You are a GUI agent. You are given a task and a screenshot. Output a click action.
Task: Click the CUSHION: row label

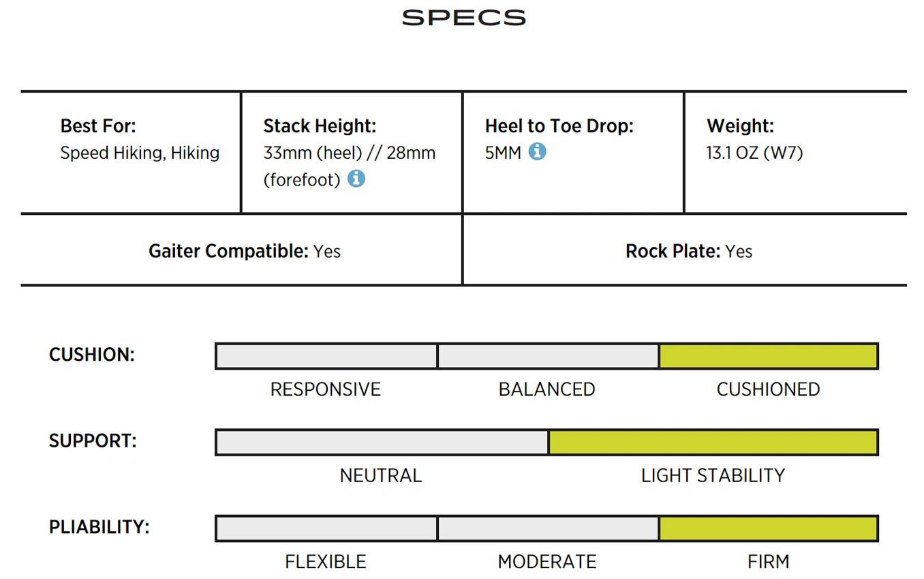click(92, 355)
